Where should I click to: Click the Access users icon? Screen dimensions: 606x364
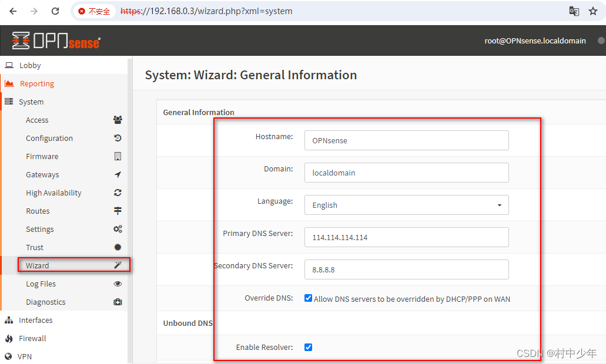click(118, 120)
